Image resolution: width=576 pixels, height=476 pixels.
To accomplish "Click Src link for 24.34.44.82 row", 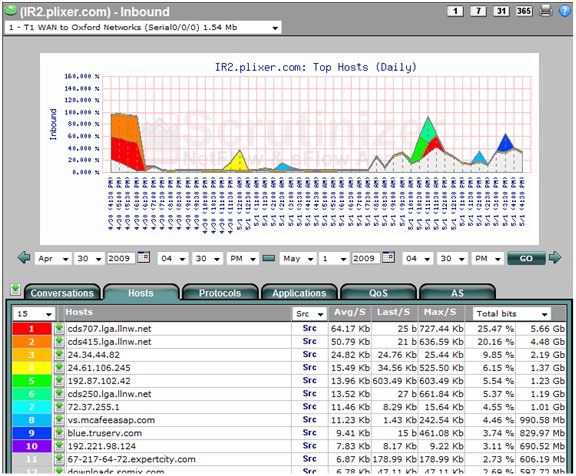I will [x=310, y=354].
